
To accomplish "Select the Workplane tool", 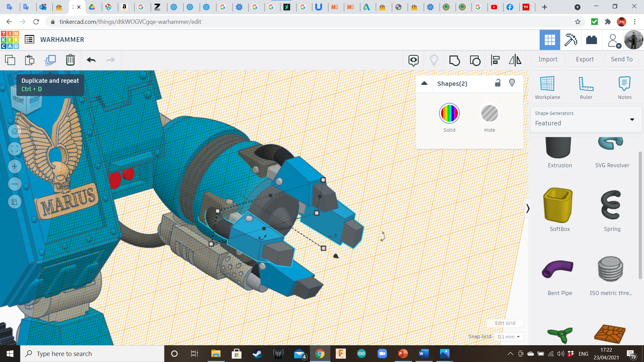I will 547,88.
